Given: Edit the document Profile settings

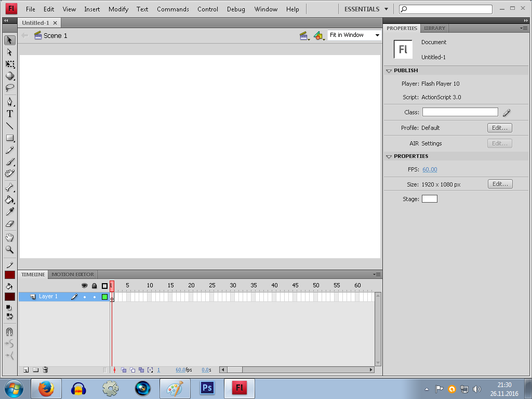Looking at the screenshot, I should (x=499, y=127).
